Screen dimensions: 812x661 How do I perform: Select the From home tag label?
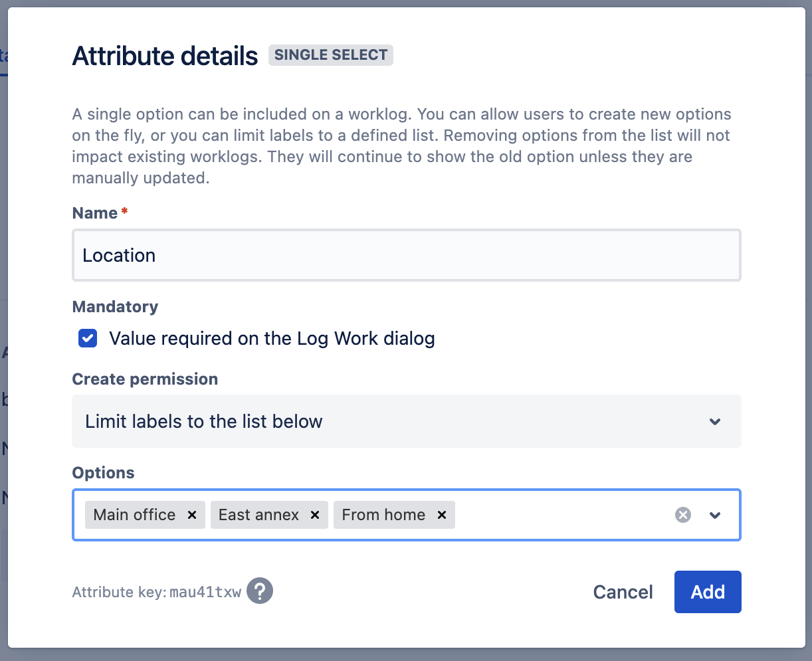coord(383,516)
